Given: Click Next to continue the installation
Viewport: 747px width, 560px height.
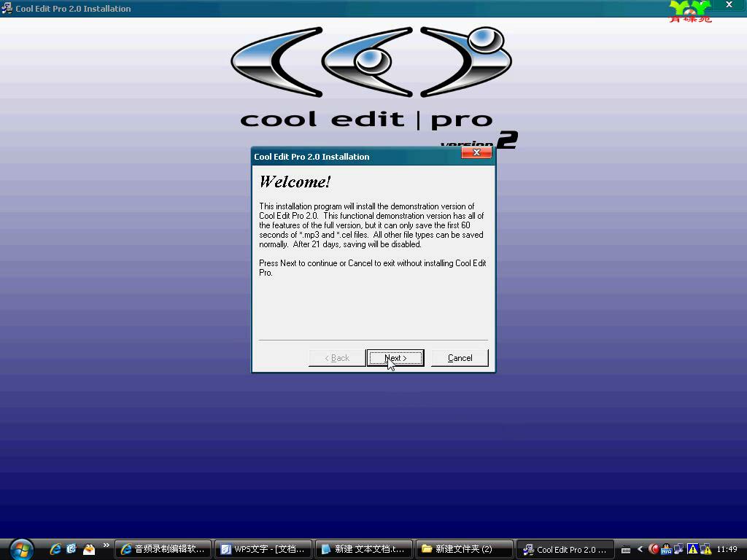Looking at the screenshot, I should (x=395, y=358).
